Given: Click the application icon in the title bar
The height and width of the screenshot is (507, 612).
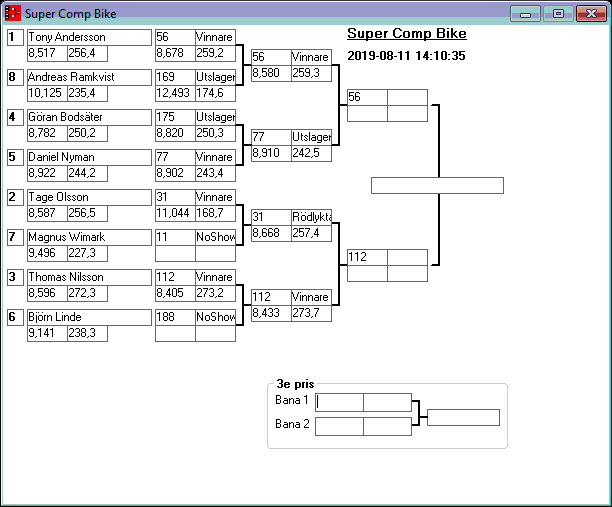Looking at the screenshot, I should 13,14.
